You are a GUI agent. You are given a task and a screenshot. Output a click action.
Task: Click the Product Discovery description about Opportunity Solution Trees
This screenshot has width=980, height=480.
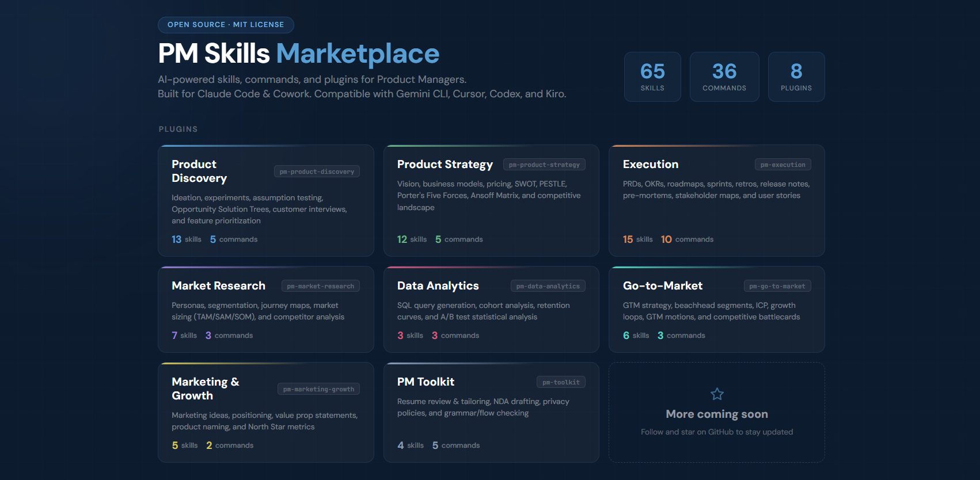click(x=259, y=209)
